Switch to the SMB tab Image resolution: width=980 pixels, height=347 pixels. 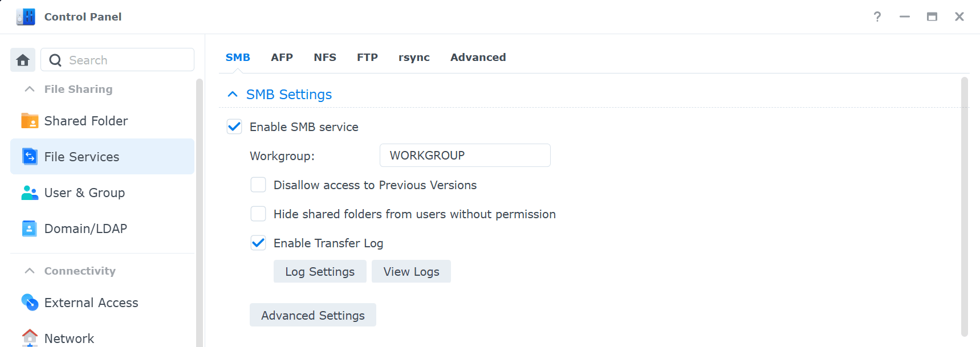[x=238, y=58]
